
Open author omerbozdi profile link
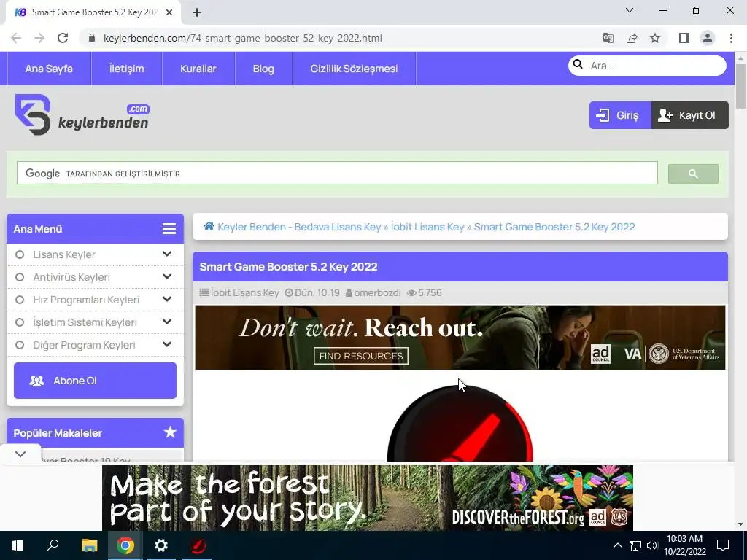point(377,293)
